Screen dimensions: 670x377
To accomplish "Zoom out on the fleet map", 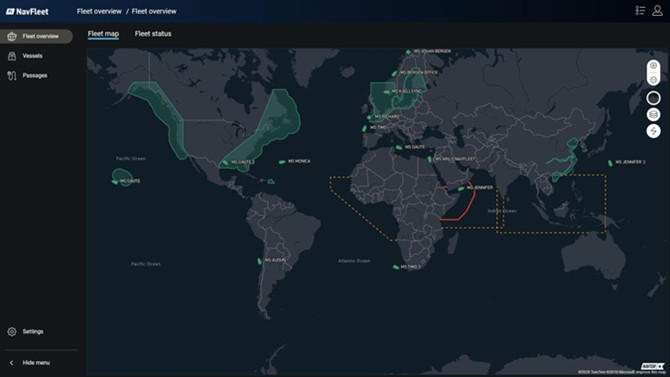I will pos(653,80).
